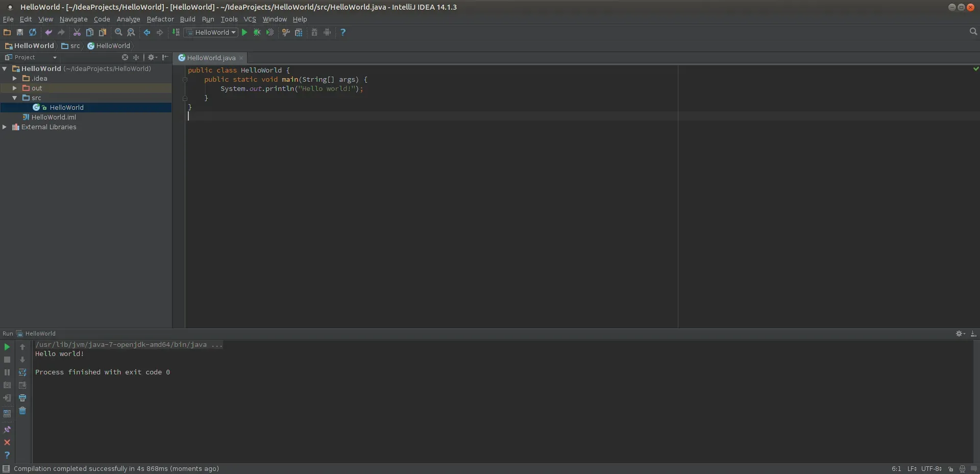Close the HelloWorld.java tab
The height and width of the screenshot is (474, 980).
tap(241, 58)
